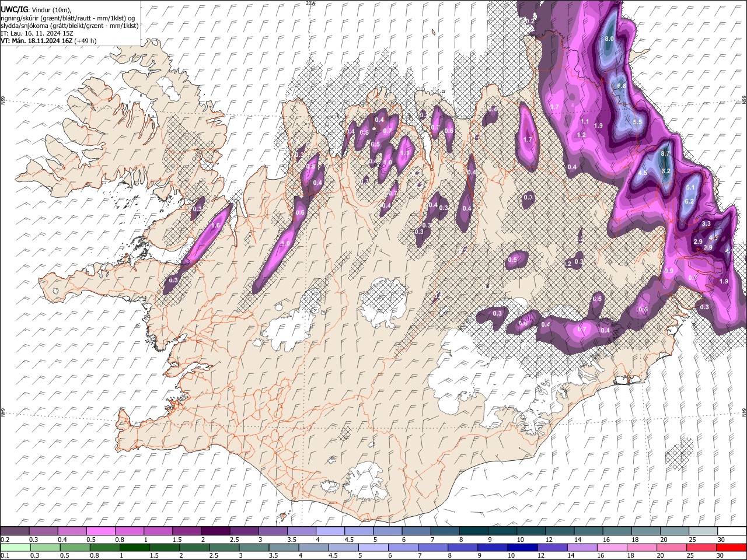Viewport: 747px width, 560px height.
Task: Click the 5.5 precipitation value on the map
Action: coord(637,122)
